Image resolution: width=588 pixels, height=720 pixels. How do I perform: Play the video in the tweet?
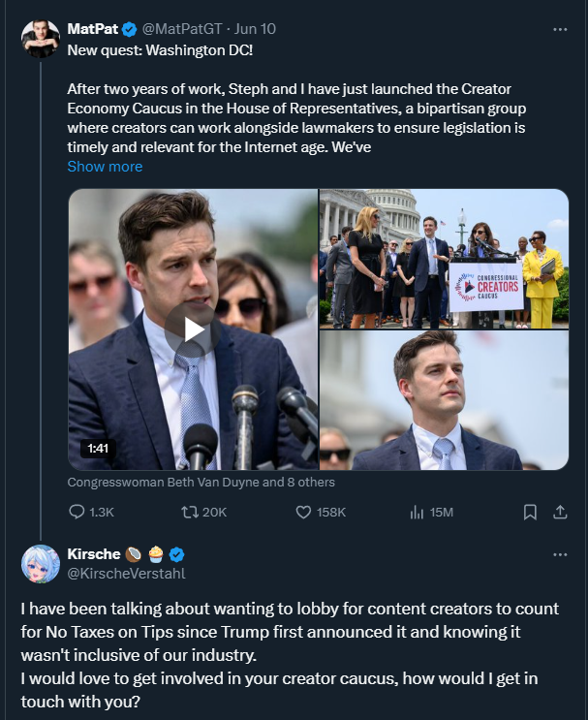[192, 329]
